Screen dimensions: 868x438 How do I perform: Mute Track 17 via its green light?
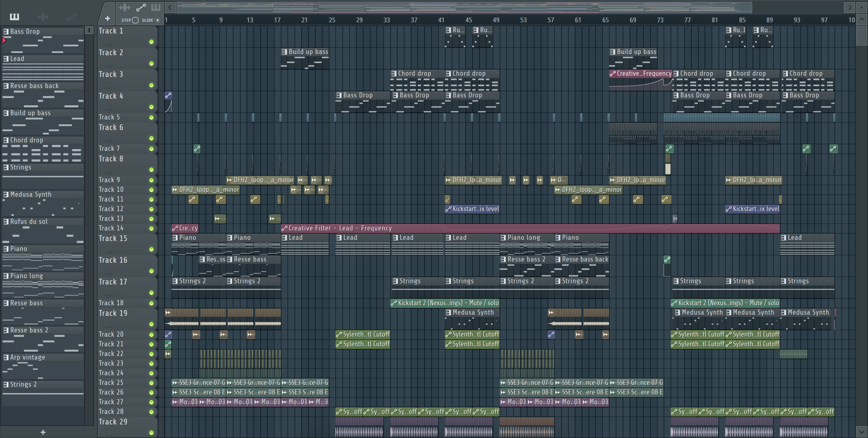point(151,293)
